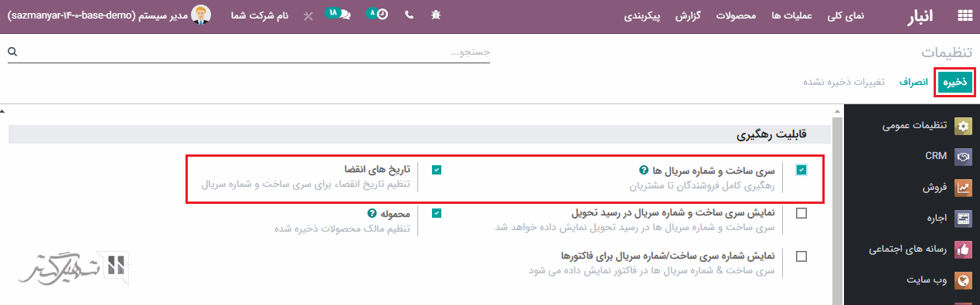Viewport: 980px width, 305px height.
Task: Open the apps grid menu icon
Action: click(965, 15)
